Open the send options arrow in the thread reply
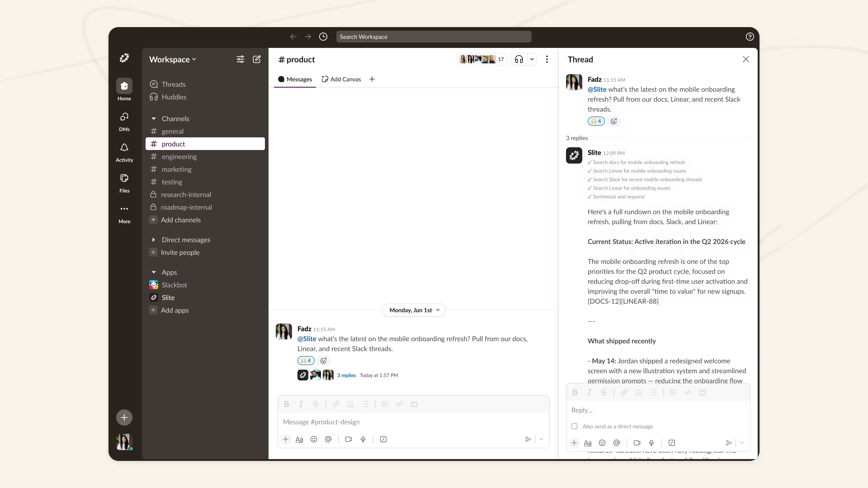Screen dimensions: 868x488 coord(742,443)
